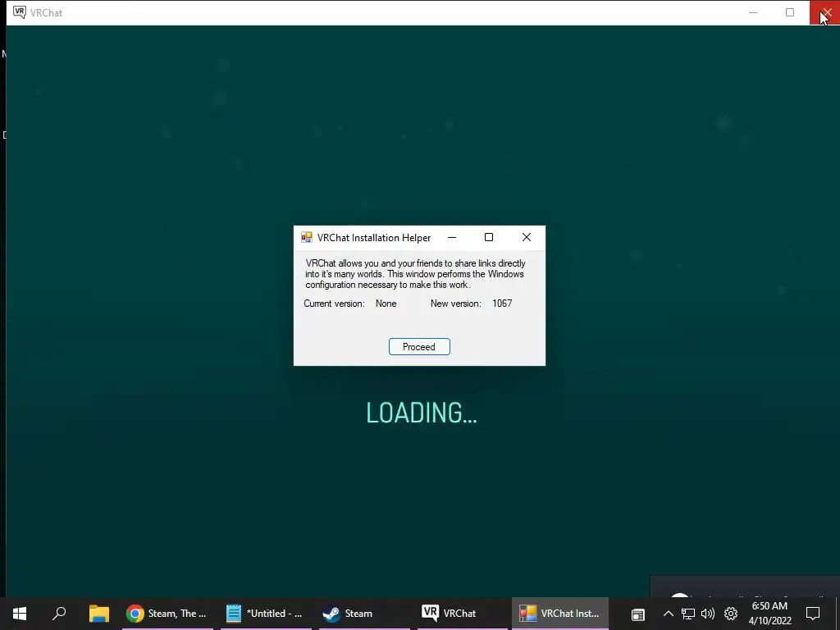Open File Explorer from taskbar

click(x=98, y=613)
